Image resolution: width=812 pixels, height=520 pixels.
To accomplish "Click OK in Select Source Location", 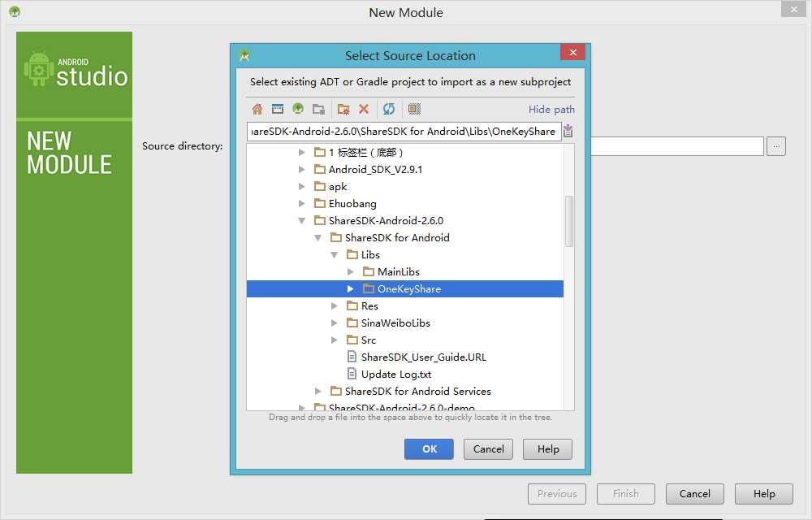I will (x=429, y=449).
